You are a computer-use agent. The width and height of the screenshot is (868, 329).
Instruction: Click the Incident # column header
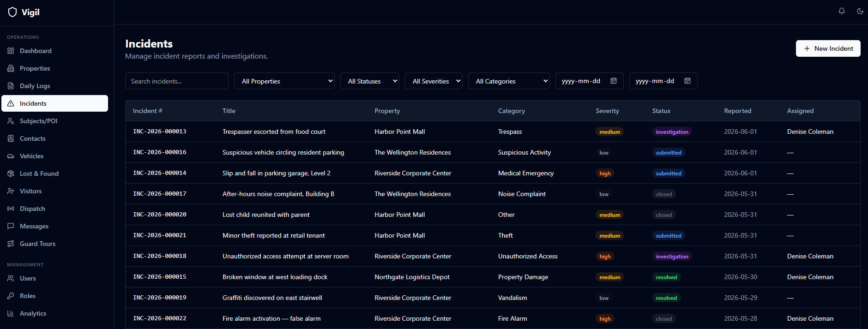(x=148, y=111)
